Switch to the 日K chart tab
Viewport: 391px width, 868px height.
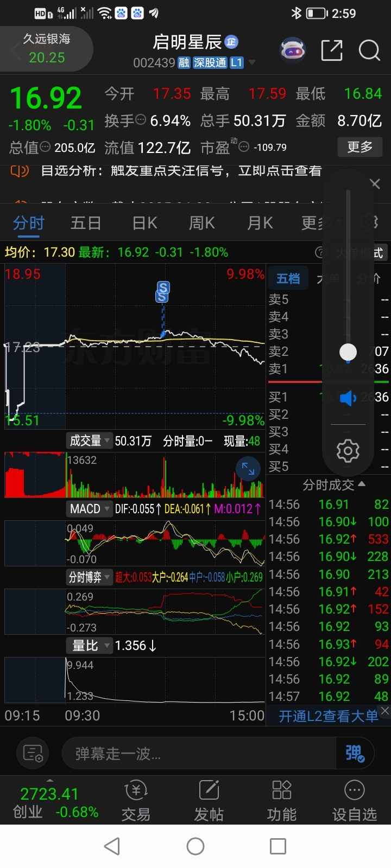coord(144,223)
